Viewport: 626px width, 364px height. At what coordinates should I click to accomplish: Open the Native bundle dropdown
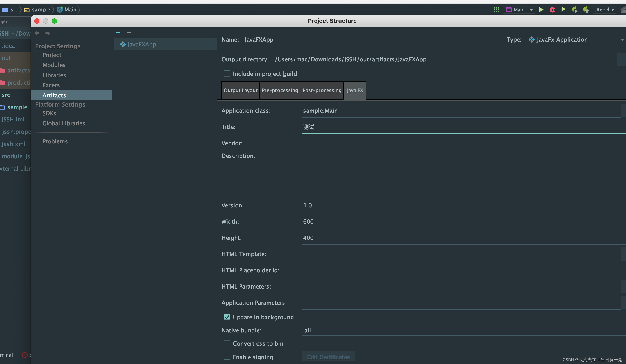(464, 330)
